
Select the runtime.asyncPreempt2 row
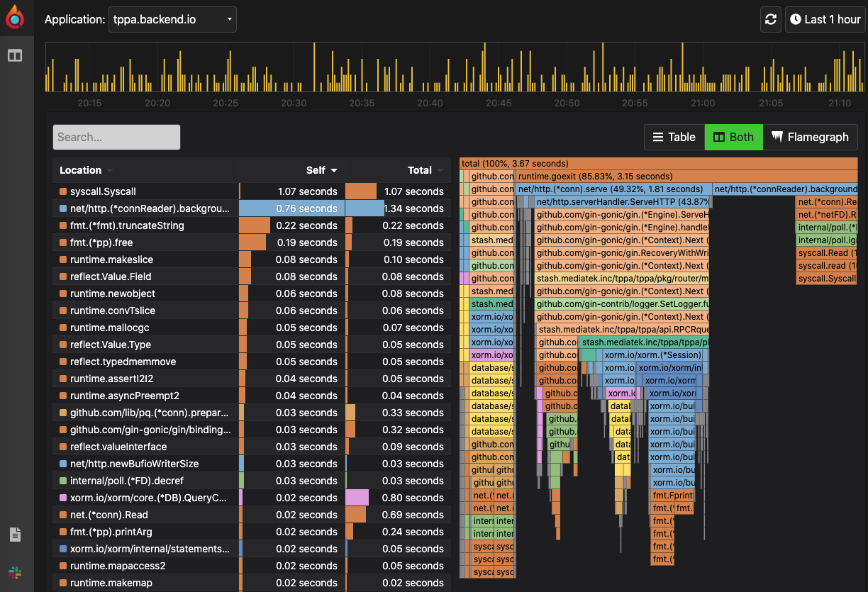(x=252, y=396)
